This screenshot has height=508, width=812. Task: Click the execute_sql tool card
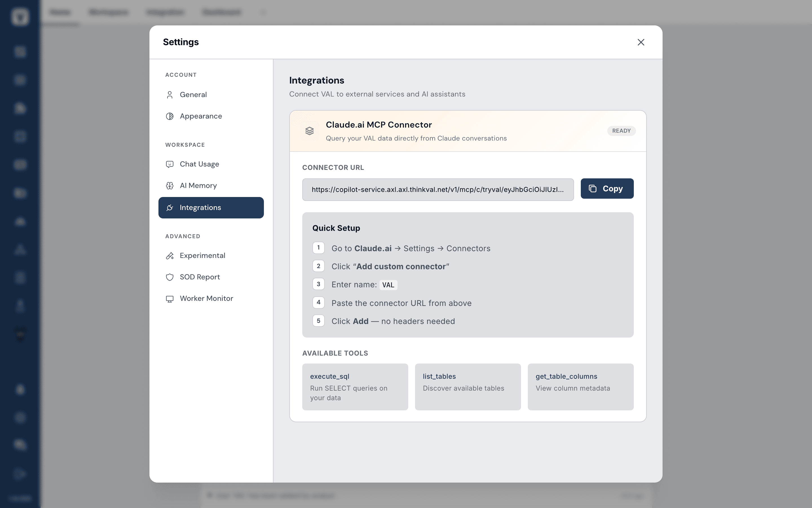point(355,387)
